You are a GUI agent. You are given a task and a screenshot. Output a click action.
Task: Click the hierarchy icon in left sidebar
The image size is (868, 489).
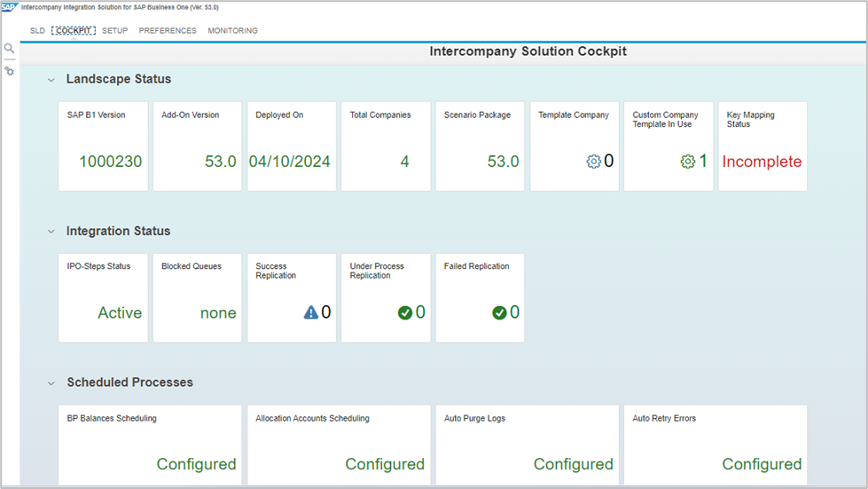click(x=9, y=71)
